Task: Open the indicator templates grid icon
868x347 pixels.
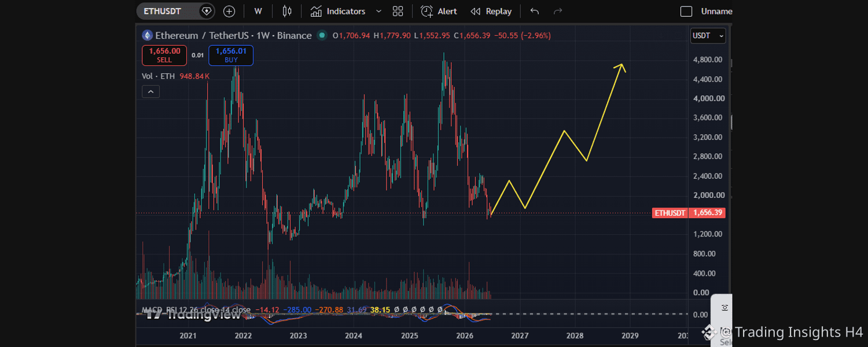Action: click(x=398, y=11)
